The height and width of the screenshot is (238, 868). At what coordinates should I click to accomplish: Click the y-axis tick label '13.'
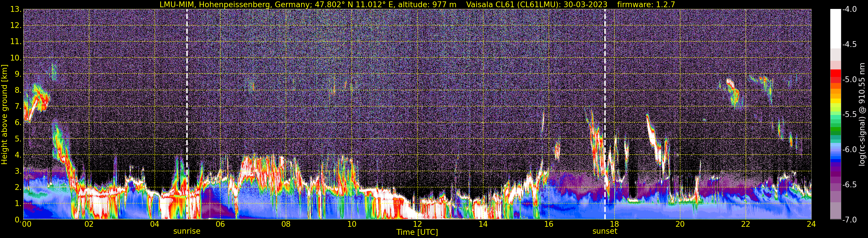tap(16, 10)
